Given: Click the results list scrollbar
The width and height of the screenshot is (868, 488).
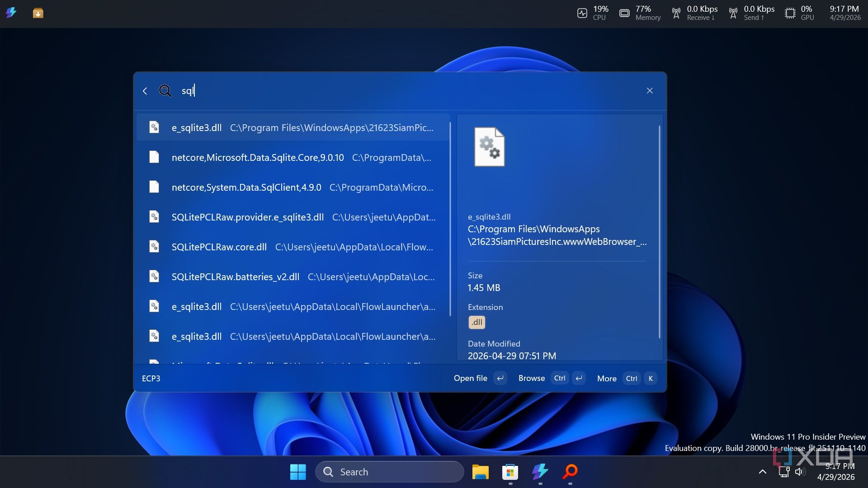Looking at the screenshot, I should click(x=450, y=219).
